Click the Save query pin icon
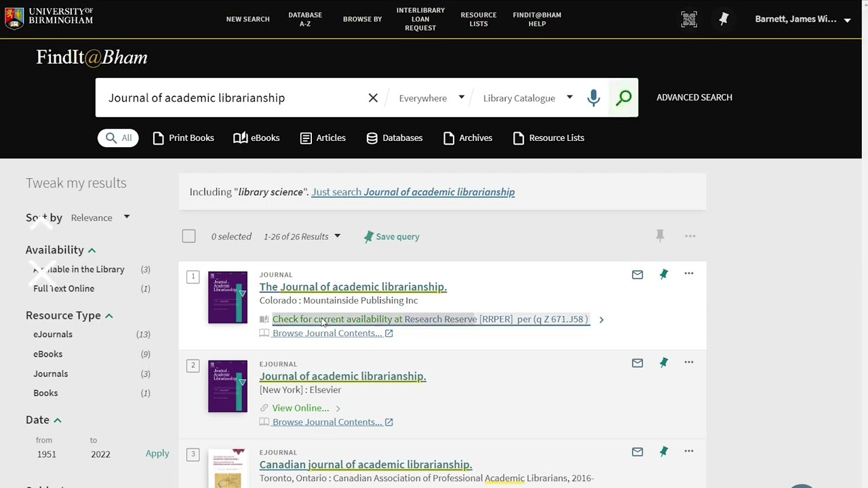This screenshot has height=488, width=868. pyautogui.click(x=368, y=237)
